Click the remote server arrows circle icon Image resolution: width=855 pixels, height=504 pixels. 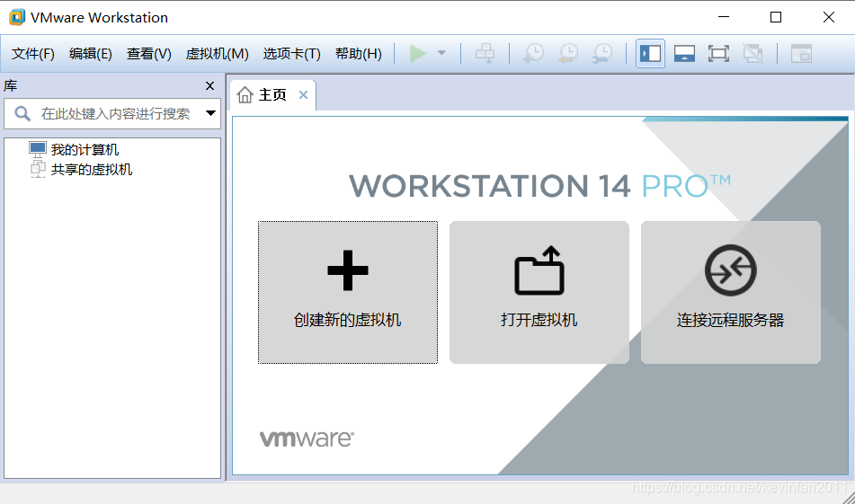[731, 270]
